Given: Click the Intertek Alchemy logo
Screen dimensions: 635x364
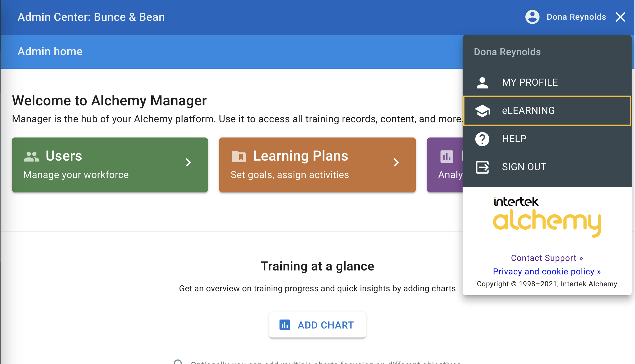Looking at the screenshot, I should tap(547, 217).
